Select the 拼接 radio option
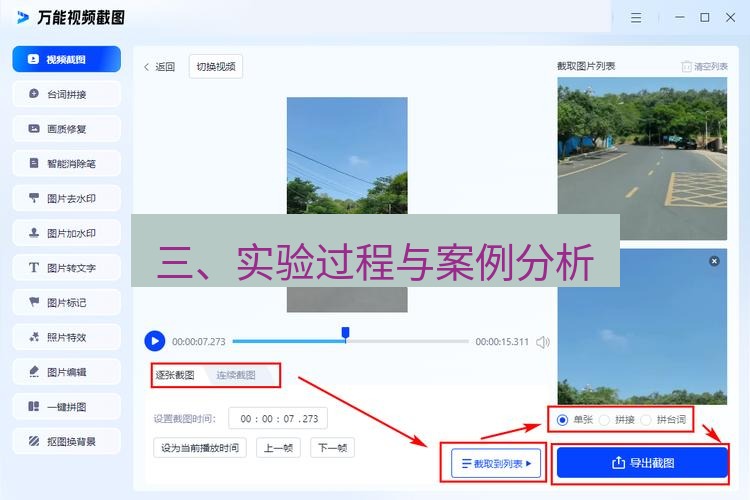 point(604,420)
